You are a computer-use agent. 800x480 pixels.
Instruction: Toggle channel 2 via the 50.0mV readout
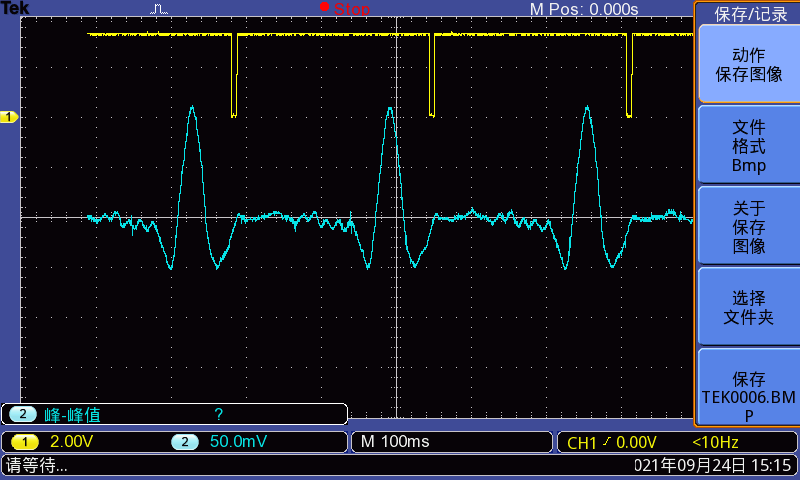[238, 442]
